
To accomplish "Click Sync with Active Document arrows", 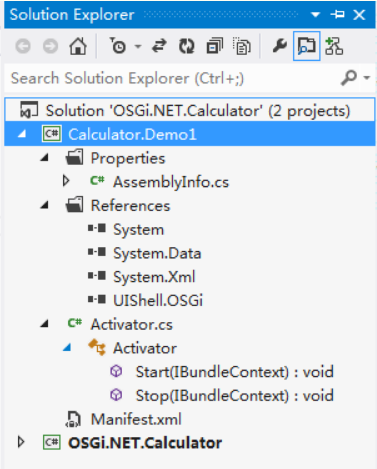I will 159,46.
